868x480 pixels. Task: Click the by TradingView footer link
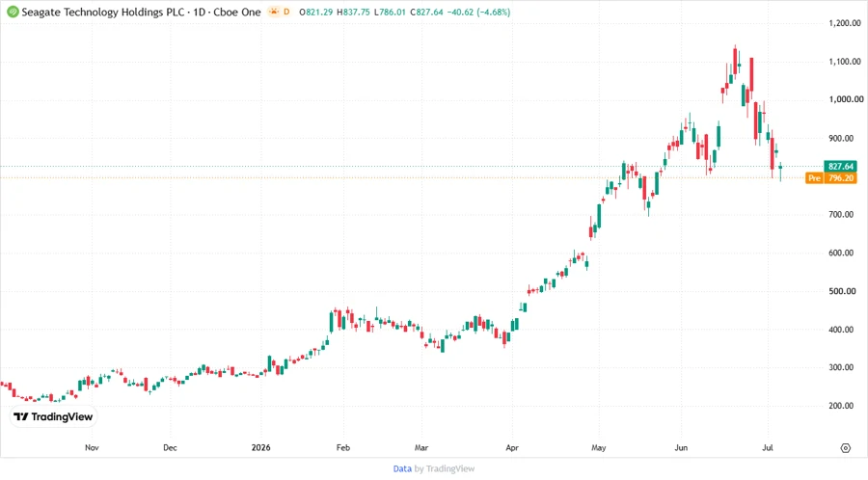(445, 469)
